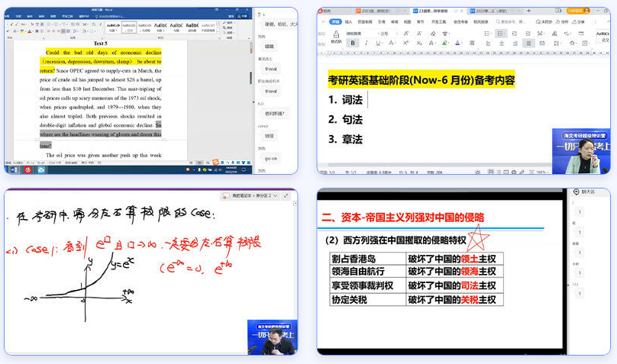The width and height of the screenshot is (617, 364).
Task: Toggle Bold in the WPS formatting toolbar
Action: (x=353, y=43)
